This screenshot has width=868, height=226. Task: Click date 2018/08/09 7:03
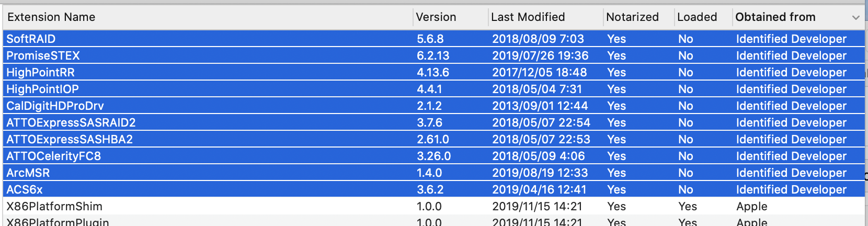(538, 39)
